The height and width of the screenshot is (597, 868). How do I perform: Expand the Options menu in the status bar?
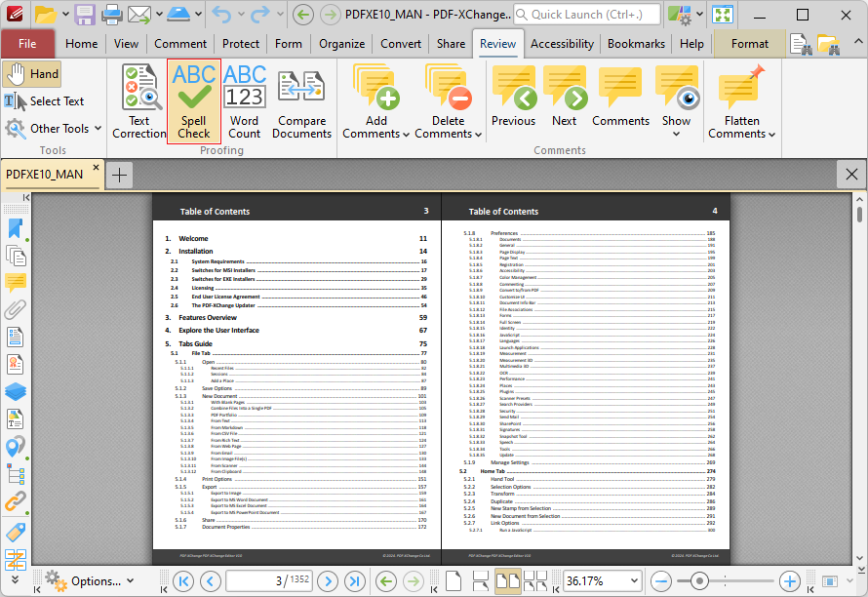pos(130,581)
